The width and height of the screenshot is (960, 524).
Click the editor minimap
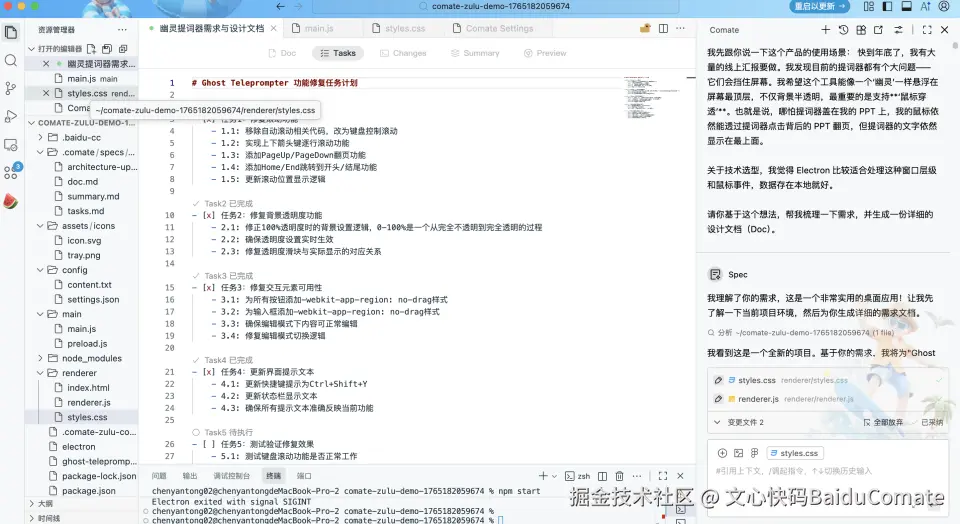652,98
